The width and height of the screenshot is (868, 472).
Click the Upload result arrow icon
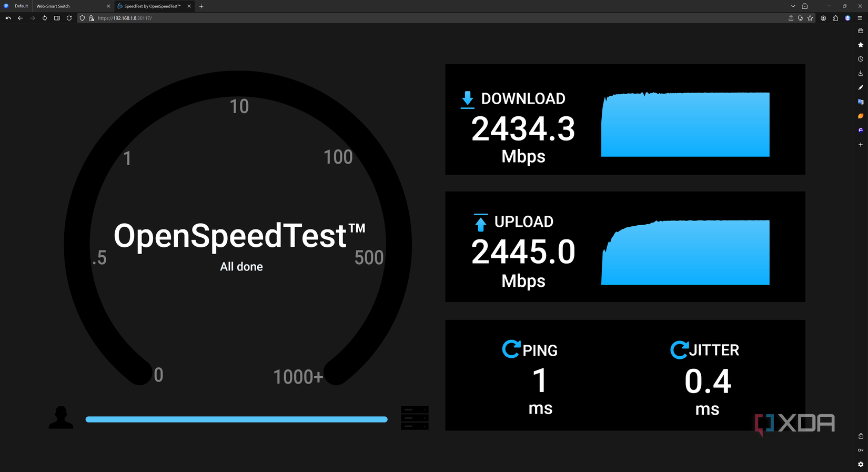click(480, 222)
